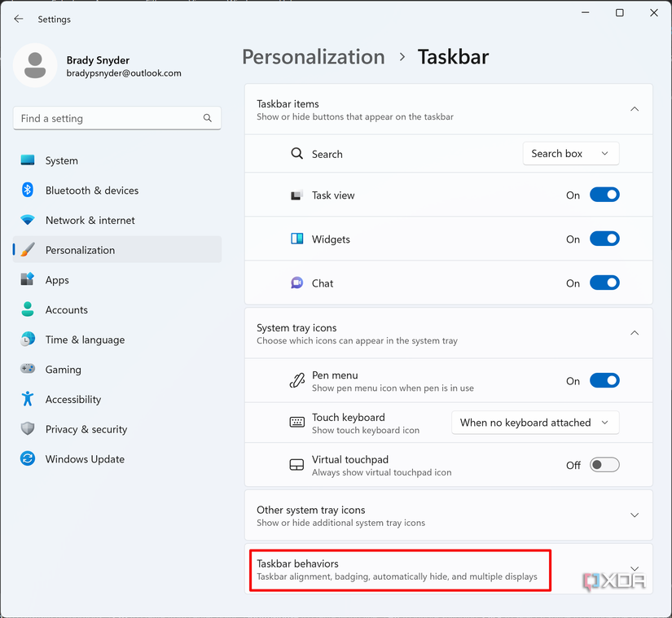672x618 pixels.
Task: Open Windows Update via sync icon
Action: (28, 458)
